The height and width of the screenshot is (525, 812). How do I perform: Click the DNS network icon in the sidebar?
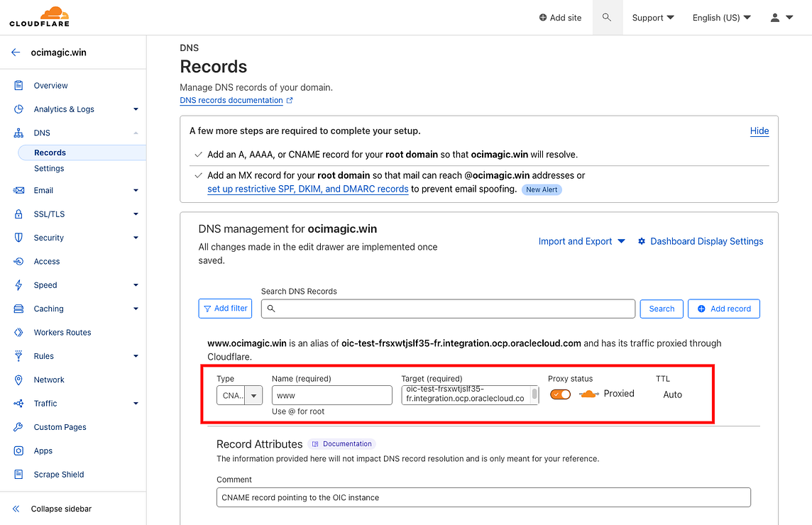tap(18, 133)
